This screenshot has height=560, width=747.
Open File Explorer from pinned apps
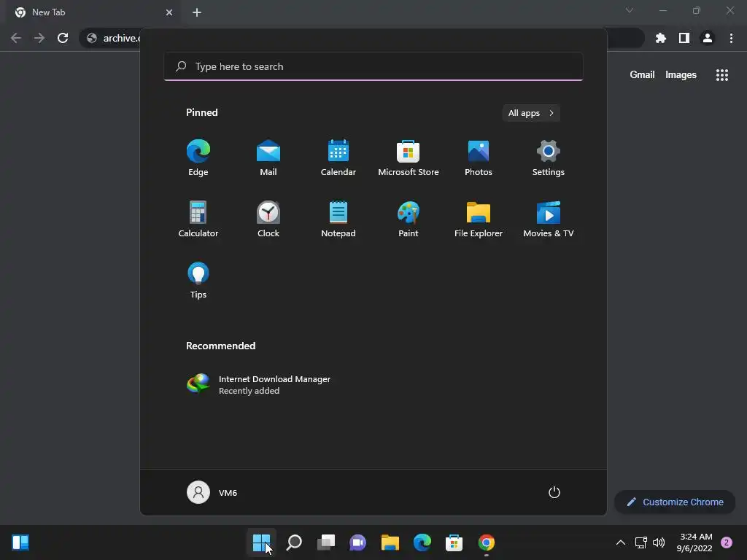[x=479, y=219]
